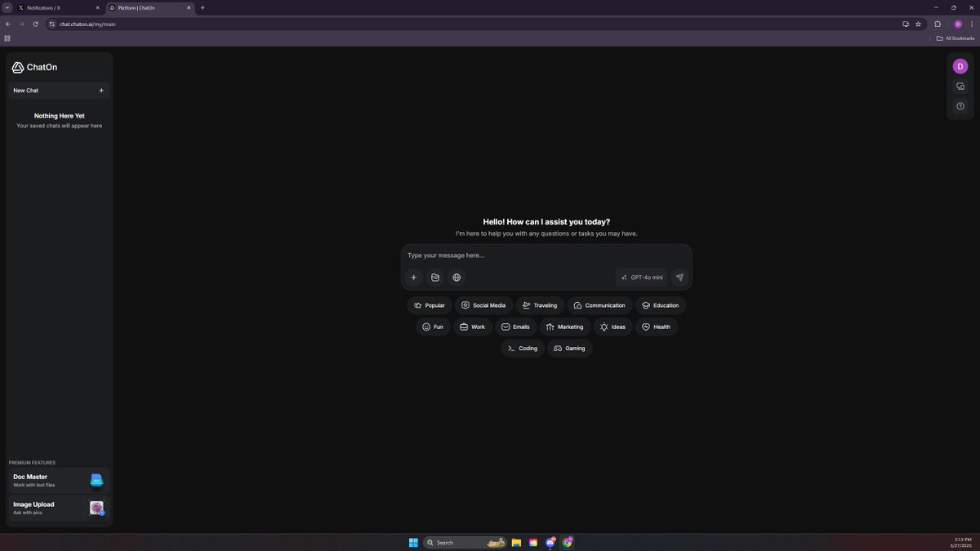980x551 pixels.
Task: Open the Chrome profile avatar
Action: click(x=958, y=24)
